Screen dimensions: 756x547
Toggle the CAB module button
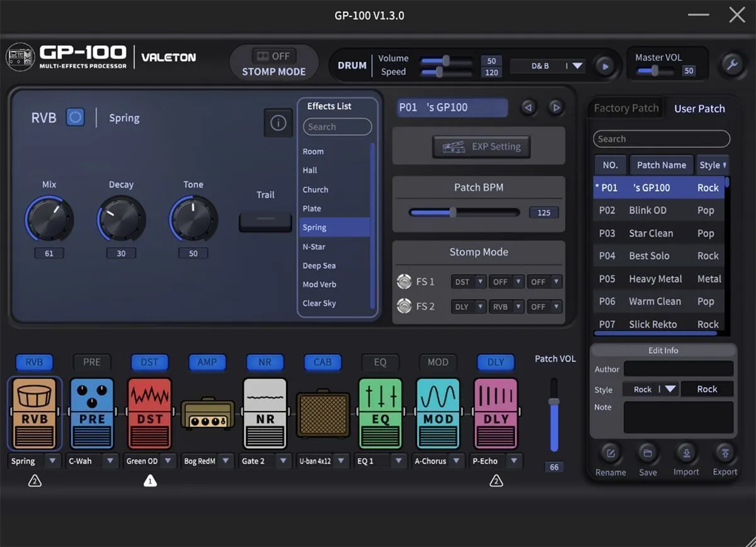tap(323, 362)
